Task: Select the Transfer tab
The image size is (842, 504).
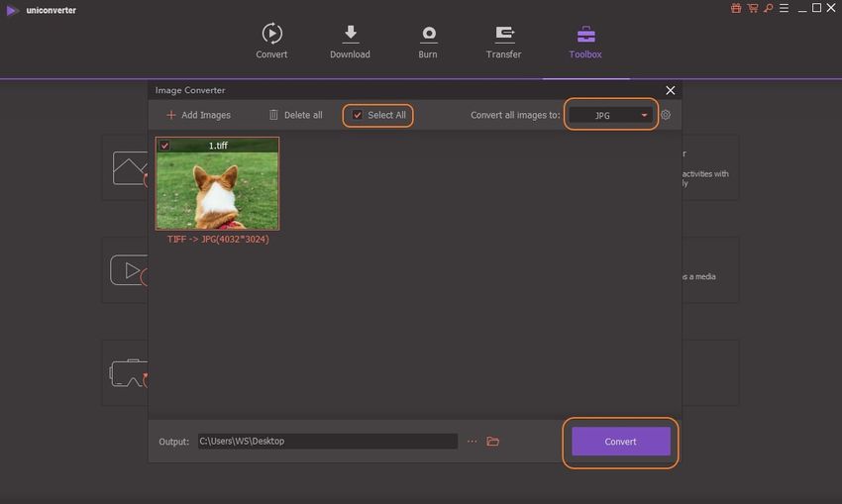Action: [x=503, y=42]
